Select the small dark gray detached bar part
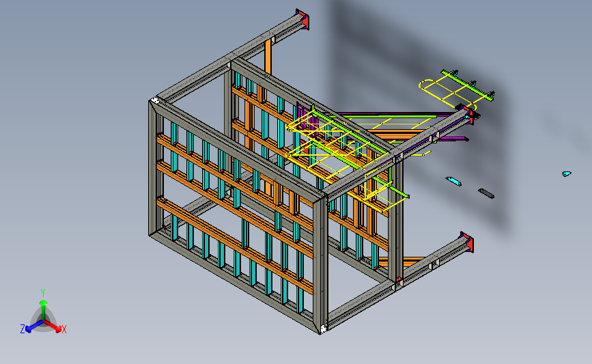 486,193
